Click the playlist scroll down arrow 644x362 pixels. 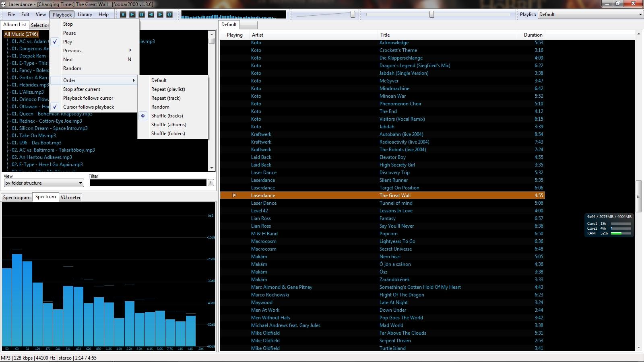pyautogui.click(x=638, y=348)
